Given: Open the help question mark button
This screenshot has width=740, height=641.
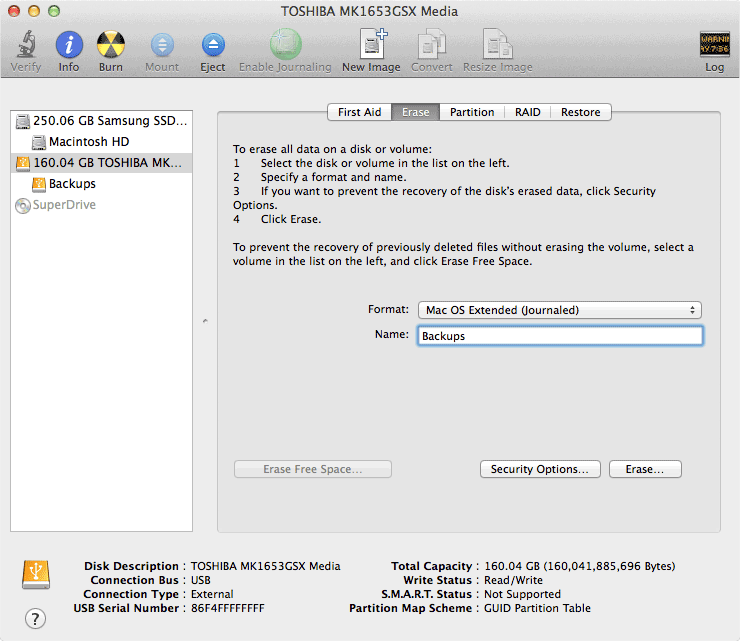Looking at the screenshot, I should click(35, 618).
